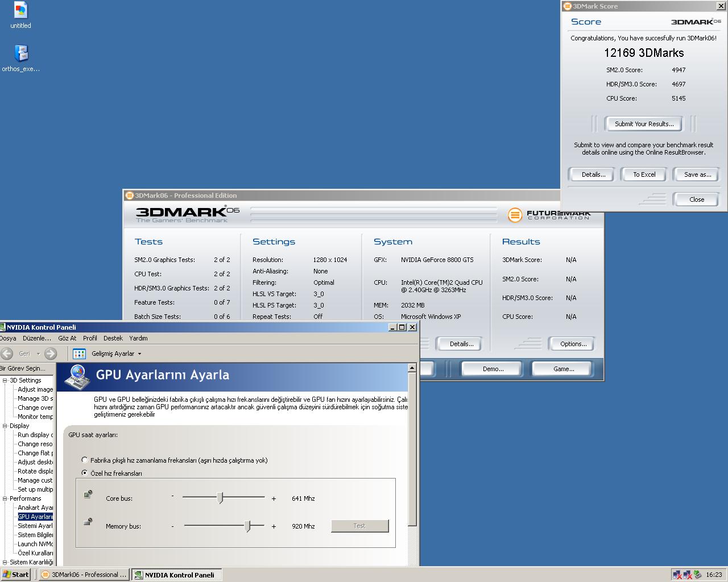Click the NVIDIA panel vertical scrollbar thumb
Image resolution: width=728 pixels, height=582 pixels.
[x=412, y=449]
